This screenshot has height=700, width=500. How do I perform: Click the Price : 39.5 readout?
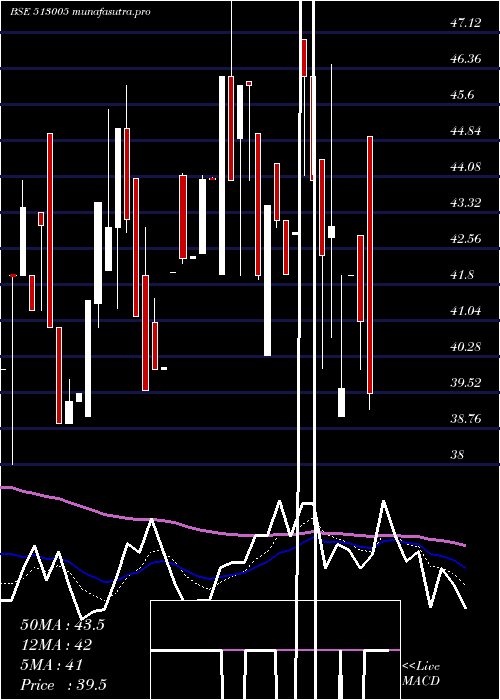click(x=63, y=684)
